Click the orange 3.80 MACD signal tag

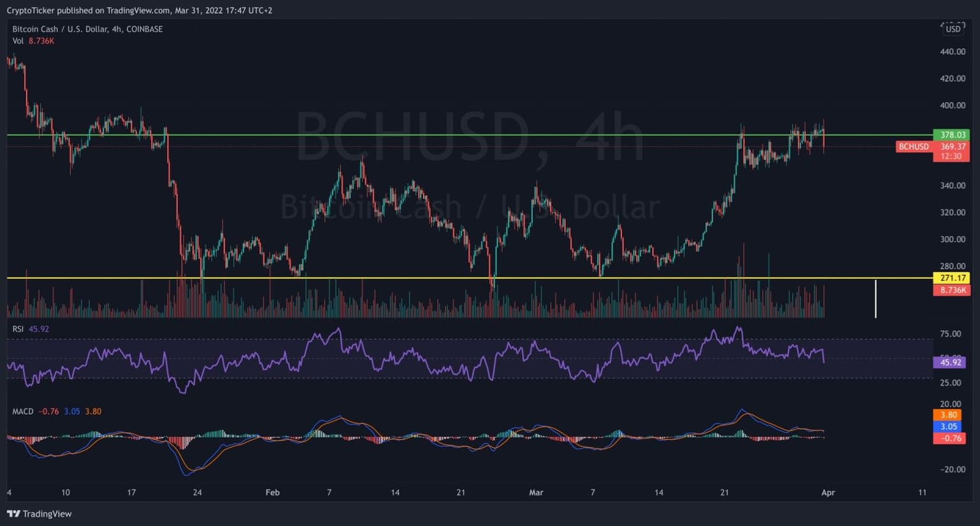pos(949,415)
